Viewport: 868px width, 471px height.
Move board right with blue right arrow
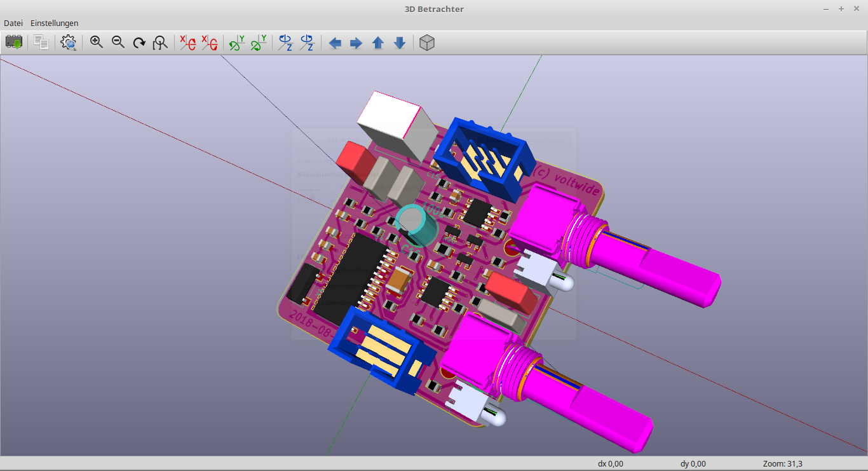[356, 43]
